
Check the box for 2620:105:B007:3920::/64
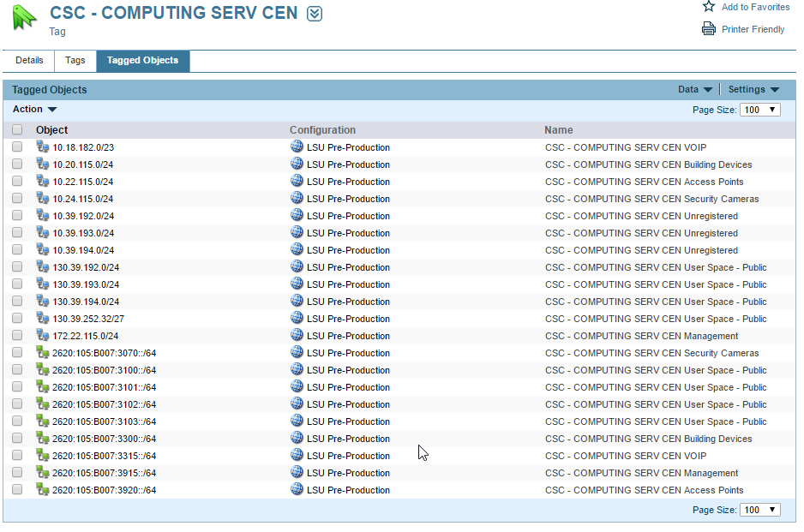pyautogui.click(x=17, y=489)
